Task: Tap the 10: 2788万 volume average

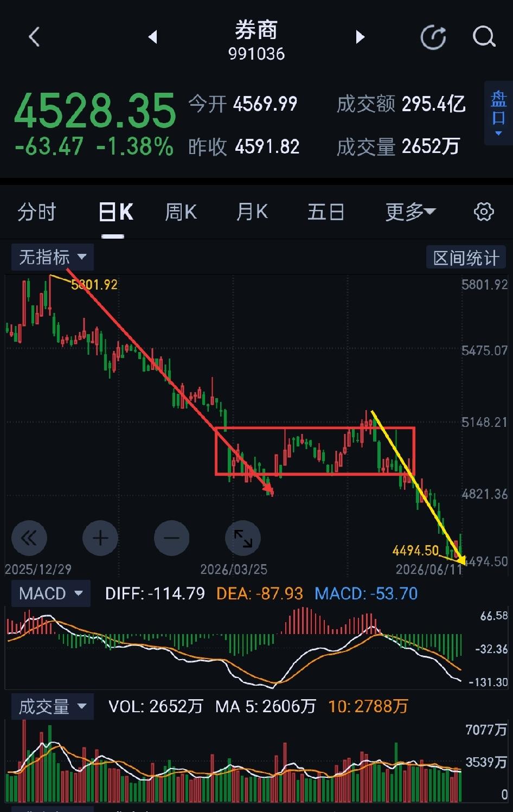Action: [x=368, y=706]
